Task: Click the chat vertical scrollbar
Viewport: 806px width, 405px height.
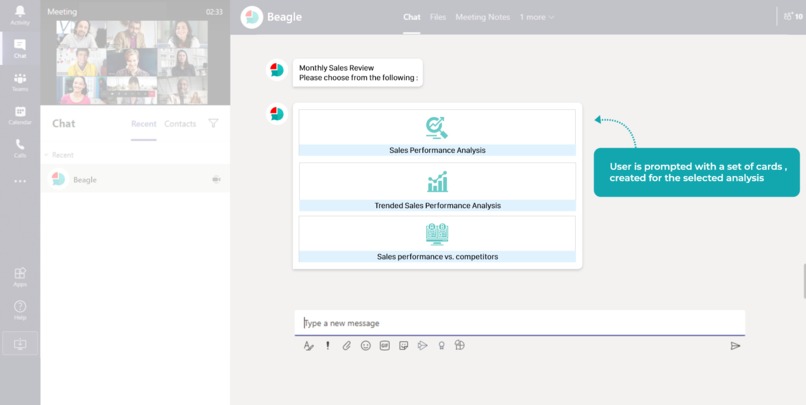Action: pyautogui.click(x=804, y=281)
